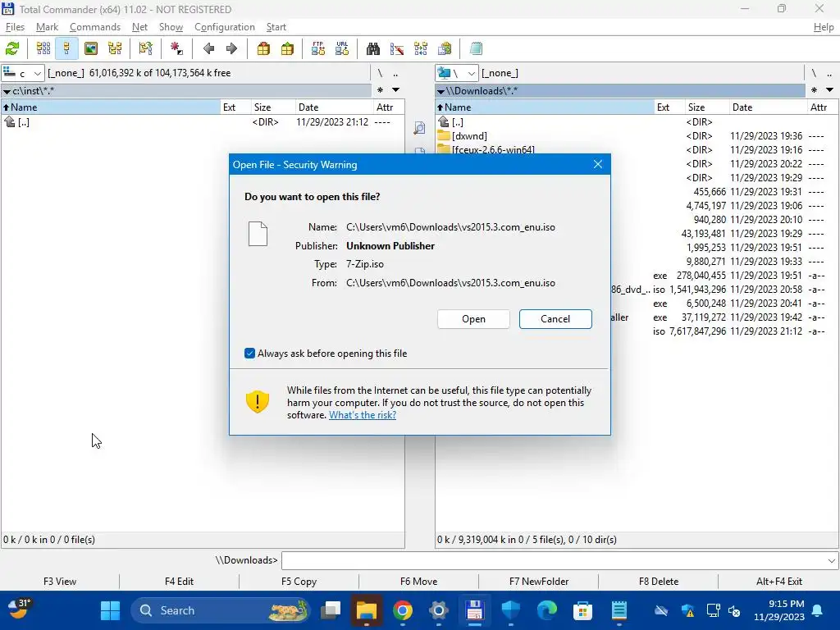Open right panel directory favorites asterisk
Viewport: 840px width, 630px height.
pos(814,90)
